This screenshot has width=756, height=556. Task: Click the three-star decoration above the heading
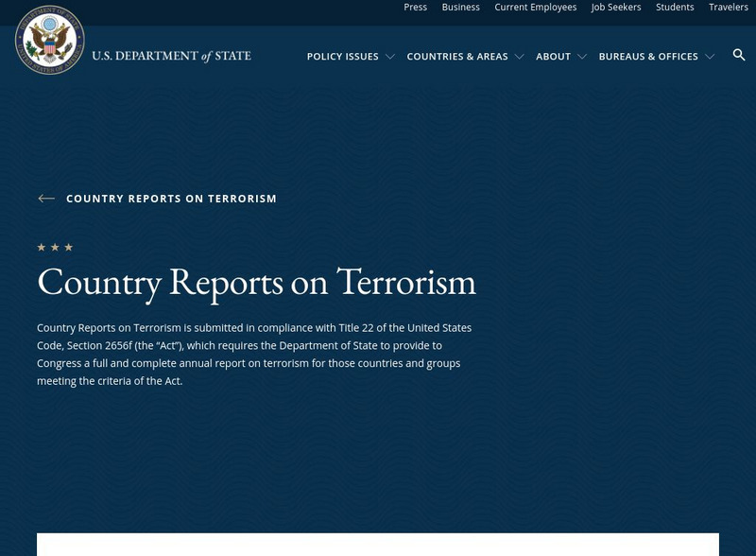pos(56,247)
